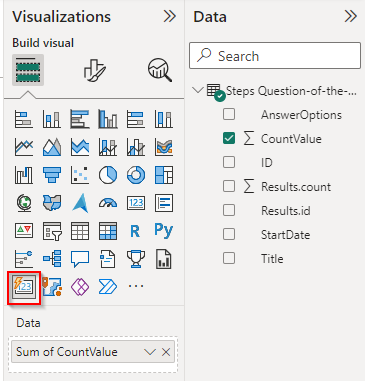
Task: Add a Matrix visual
Action: [x=108, y=231]
